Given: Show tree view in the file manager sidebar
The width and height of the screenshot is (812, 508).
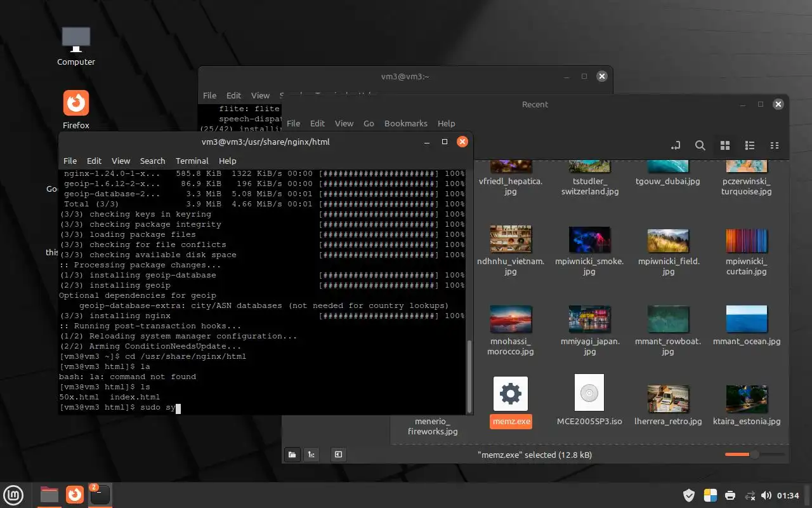Looking at the screenshot, I should [311, 455].
